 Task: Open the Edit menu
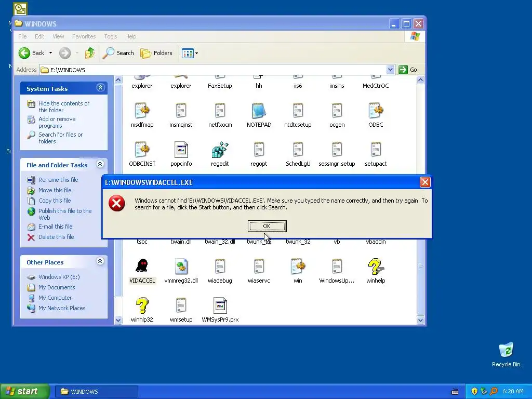[39, 36]
